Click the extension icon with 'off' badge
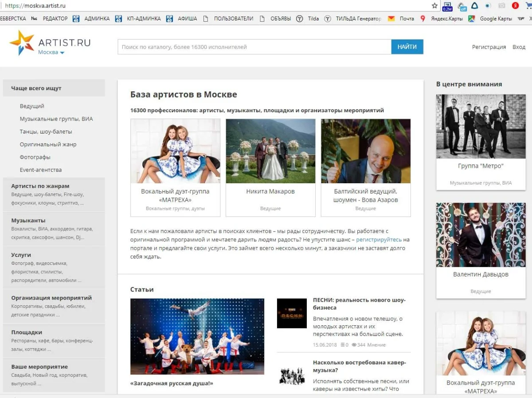This screenshot has height=398, width=532. (x=462, y=6)
